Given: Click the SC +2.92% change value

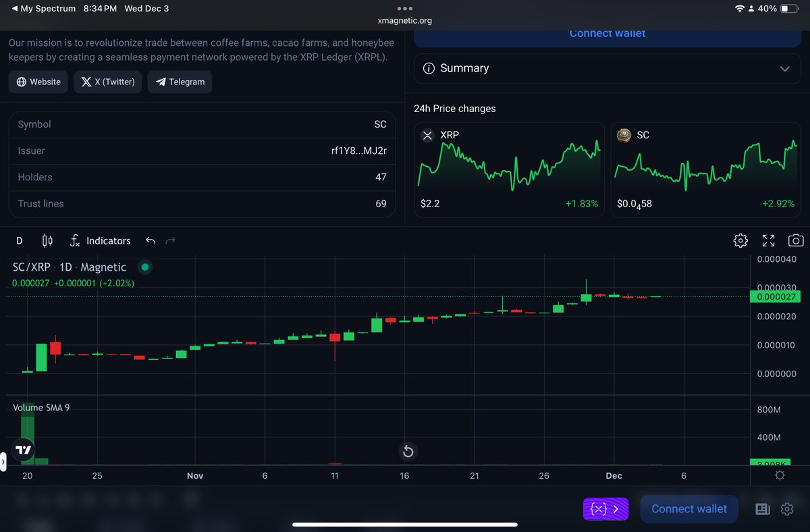Looking at the screenshot, I should 778,203.
